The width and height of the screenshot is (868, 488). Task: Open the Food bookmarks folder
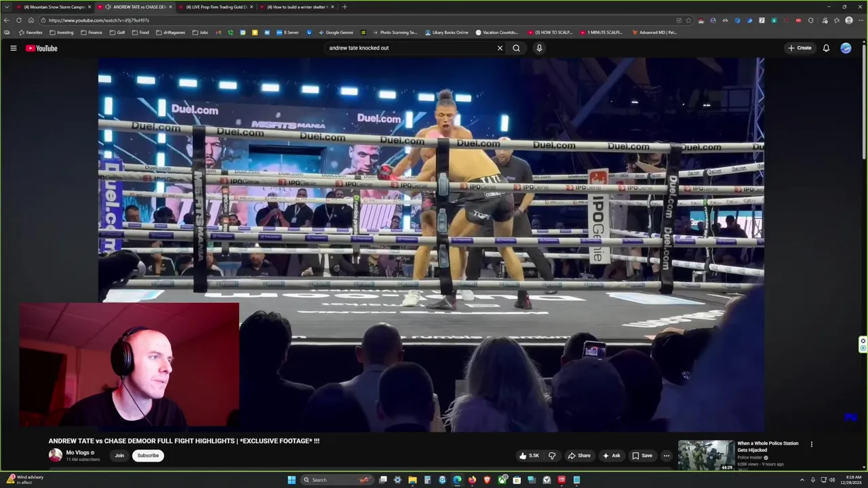click(x=140, y=33)
